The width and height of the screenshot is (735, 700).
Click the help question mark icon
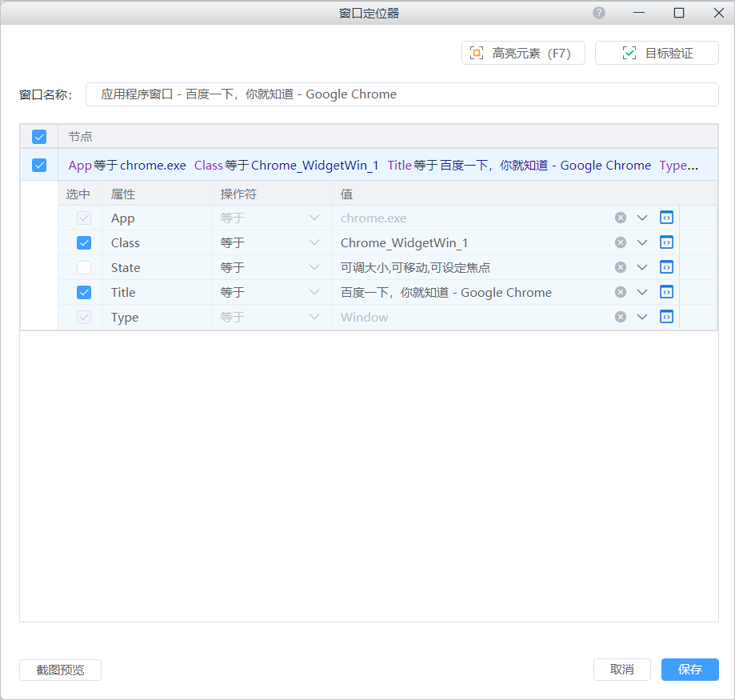click(599, 13)
